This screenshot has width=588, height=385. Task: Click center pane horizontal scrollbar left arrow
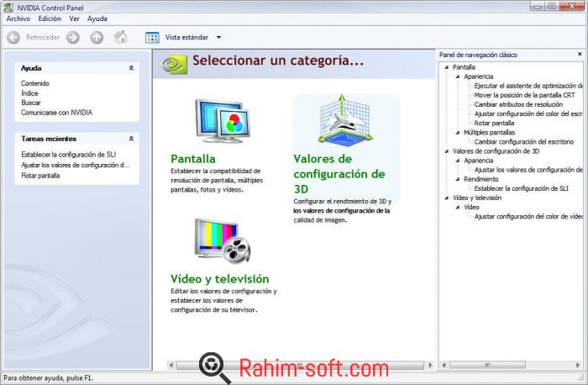(x=171, y=365)
